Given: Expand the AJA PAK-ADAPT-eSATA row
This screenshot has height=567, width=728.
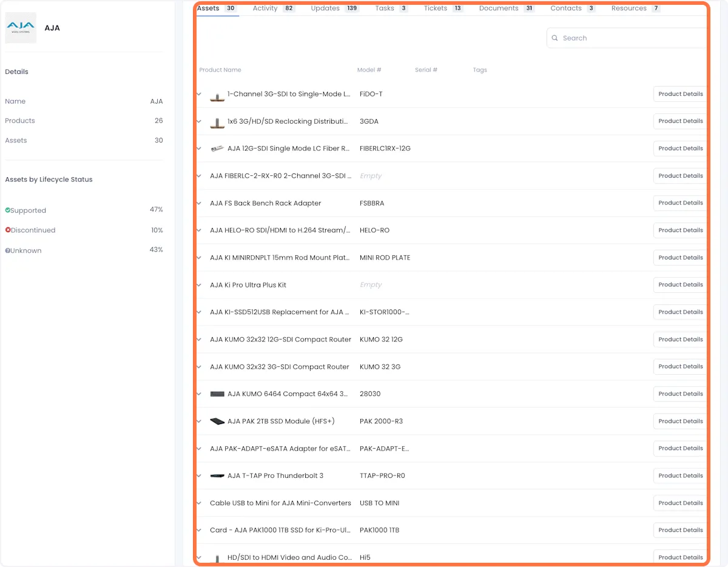Looking at the screenshot, I should [x=199, y=449].
